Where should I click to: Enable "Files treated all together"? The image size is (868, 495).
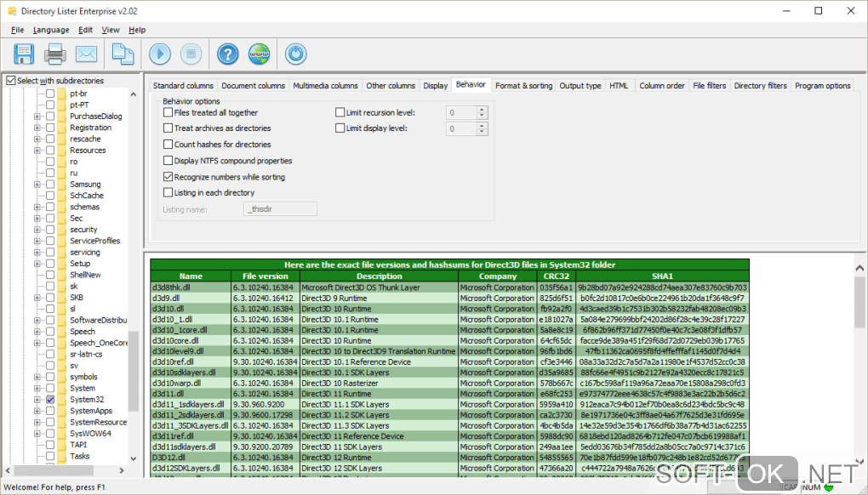(168, 111)
